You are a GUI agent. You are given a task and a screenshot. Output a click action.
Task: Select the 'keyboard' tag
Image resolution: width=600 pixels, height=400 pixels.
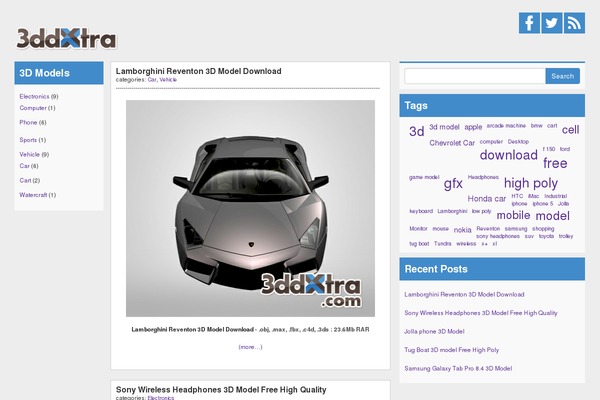[x=421, y=211]
